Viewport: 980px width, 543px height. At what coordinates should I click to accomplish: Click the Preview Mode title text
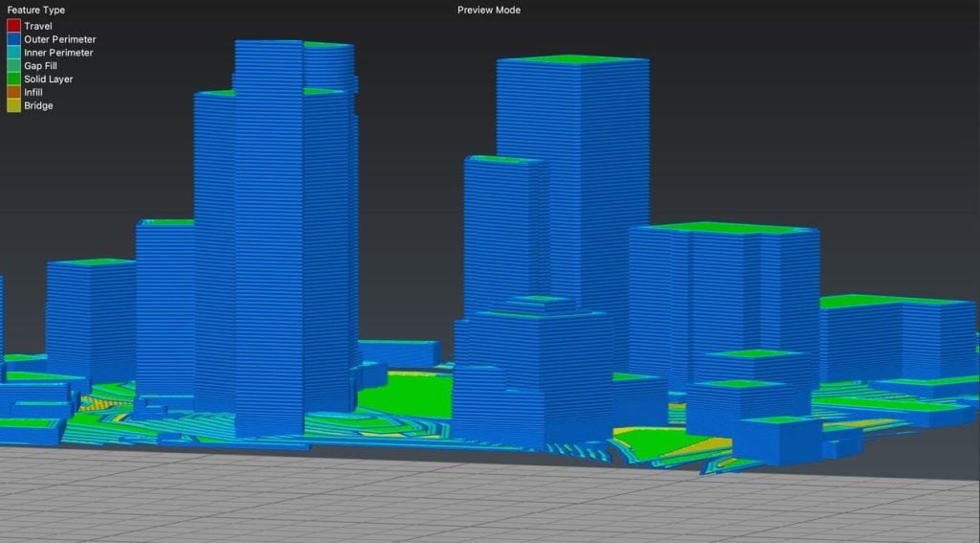[x=489, y=11]
